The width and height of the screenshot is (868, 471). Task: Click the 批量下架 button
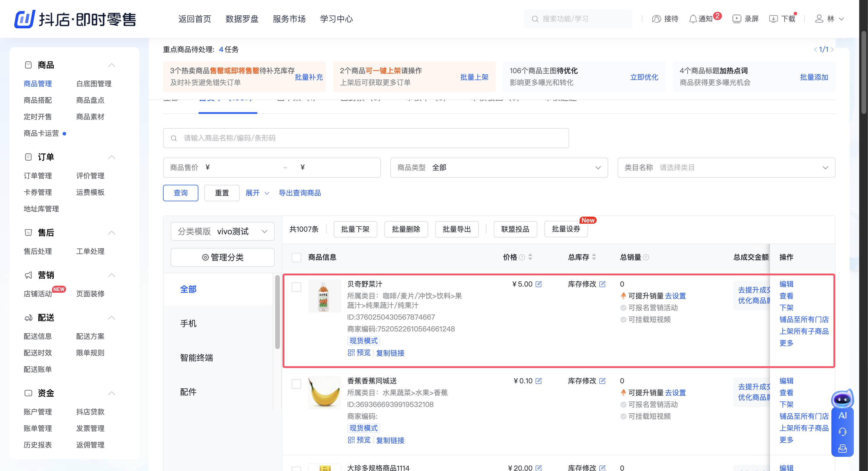[x=355, y=229]
